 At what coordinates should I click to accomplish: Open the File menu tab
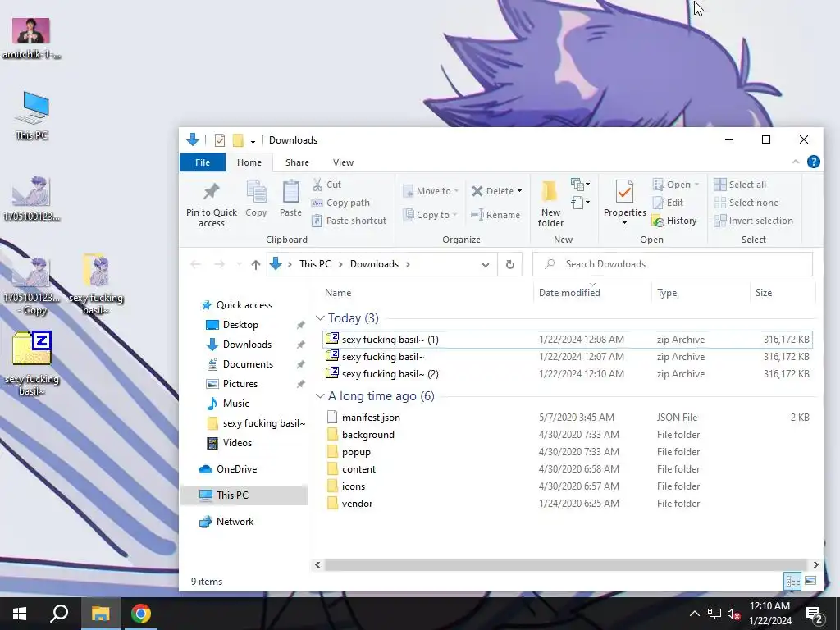click(x=203, y=162)
